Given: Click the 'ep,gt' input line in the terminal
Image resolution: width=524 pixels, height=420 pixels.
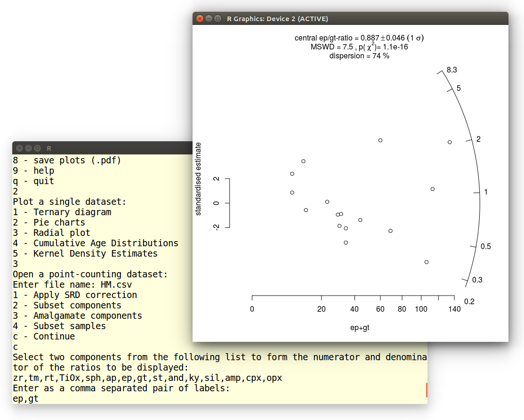Looking at the screenshot, I should 26,399.
